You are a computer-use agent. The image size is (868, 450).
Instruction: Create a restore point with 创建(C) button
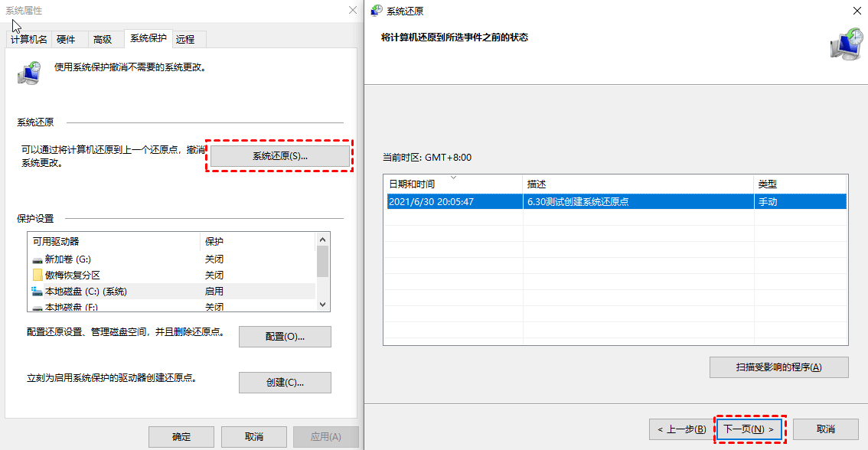point(285,383)
